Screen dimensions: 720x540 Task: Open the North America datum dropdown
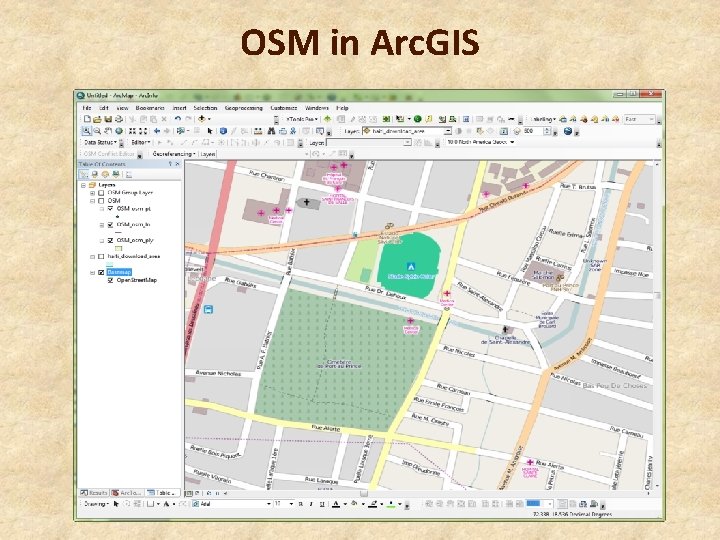click(x=480, y=142)
